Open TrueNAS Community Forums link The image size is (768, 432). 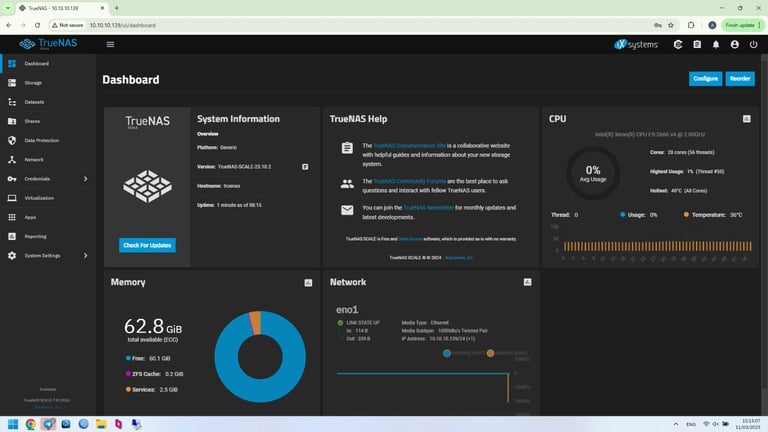(409, 181)
